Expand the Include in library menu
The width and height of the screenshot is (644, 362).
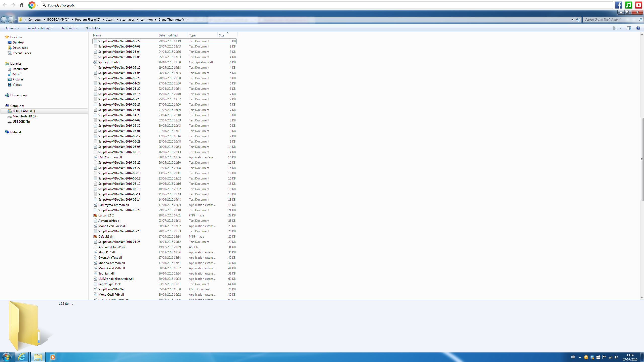[40, 28]
